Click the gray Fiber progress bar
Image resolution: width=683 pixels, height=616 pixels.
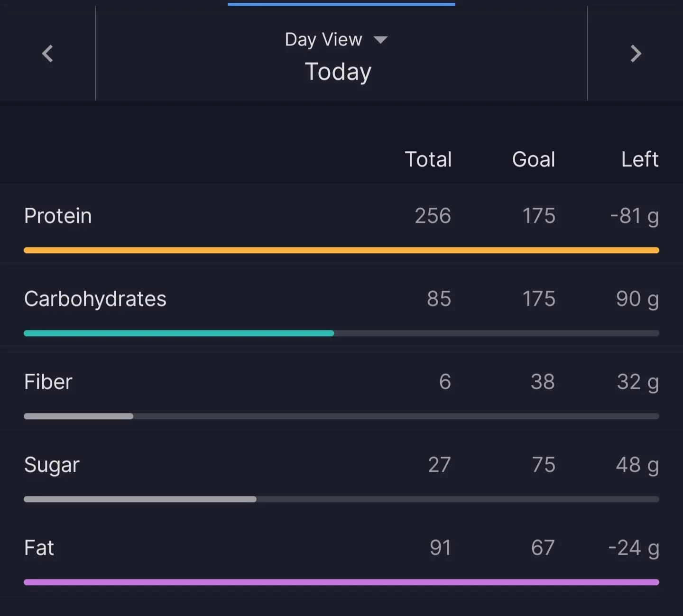tap(78, 416)
